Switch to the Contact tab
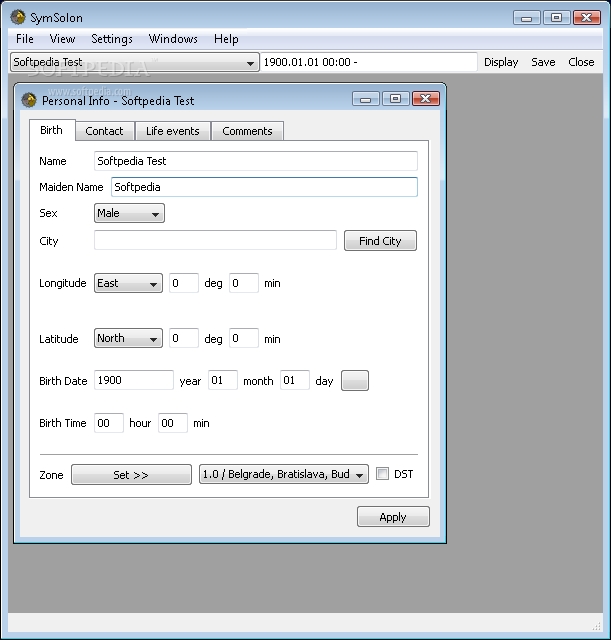 tap(104, 131)
